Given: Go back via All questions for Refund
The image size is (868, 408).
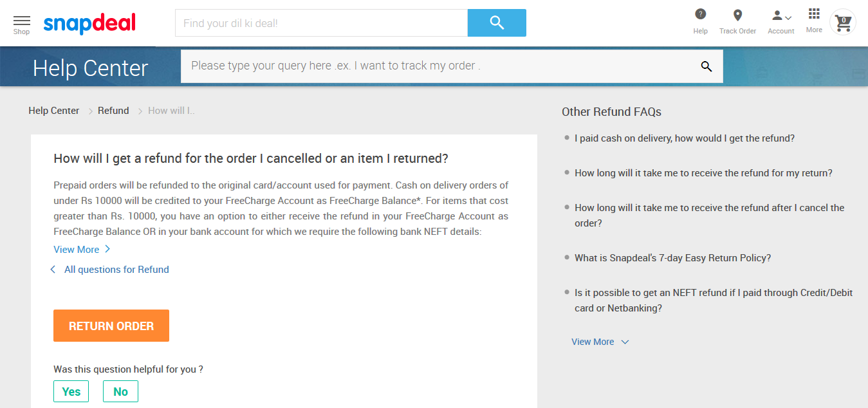Looking at the screenshot, I should 116,269.
